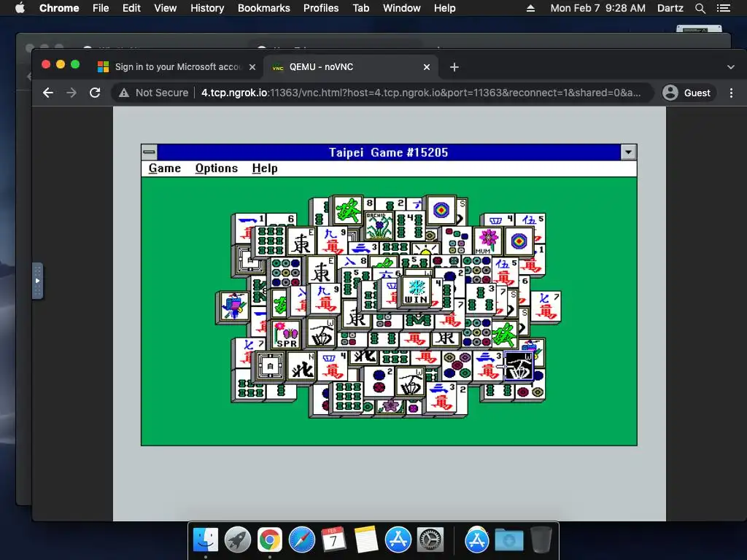Select 1 of dots tile beside MUM tile
747x560 pixels.
519,241
